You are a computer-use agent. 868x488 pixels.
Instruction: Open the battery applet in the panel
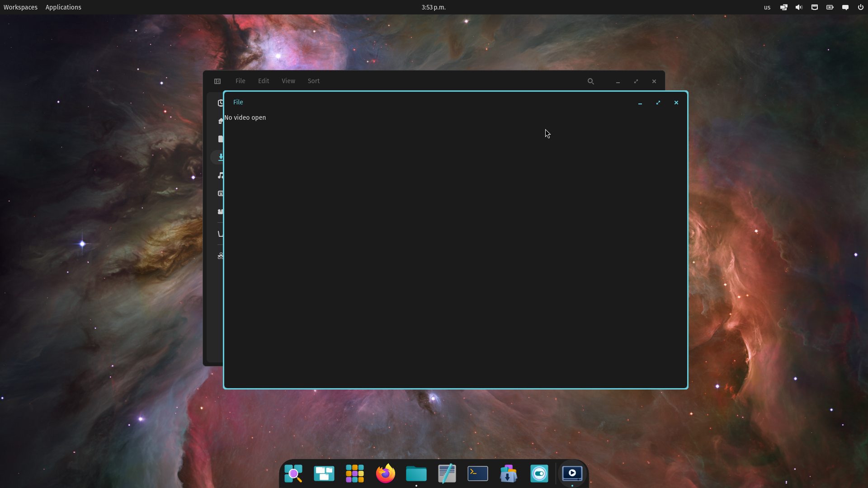click(x=830, y=7)
